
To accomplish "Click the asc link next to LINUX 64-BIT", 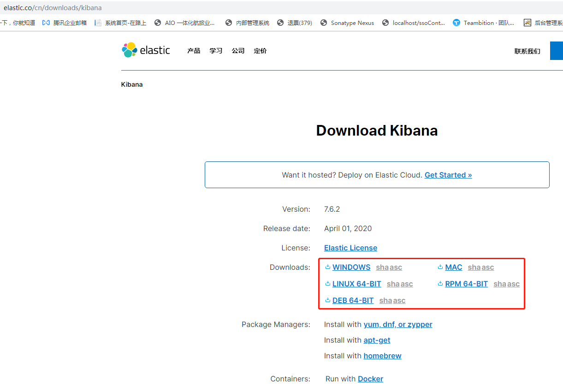I will (x=407, y=284).
